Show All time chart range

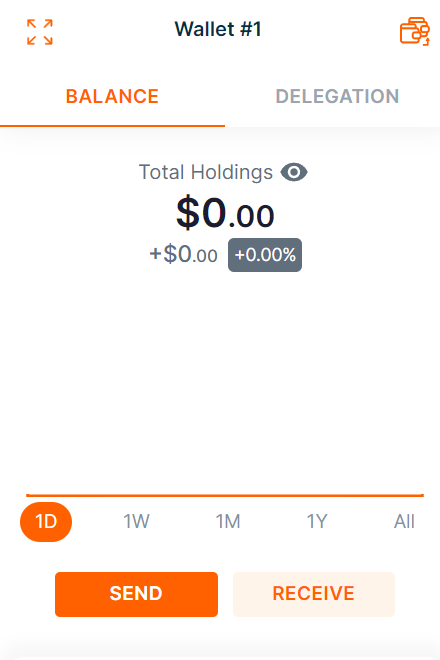pyautogui.click(x=404, y=522)
